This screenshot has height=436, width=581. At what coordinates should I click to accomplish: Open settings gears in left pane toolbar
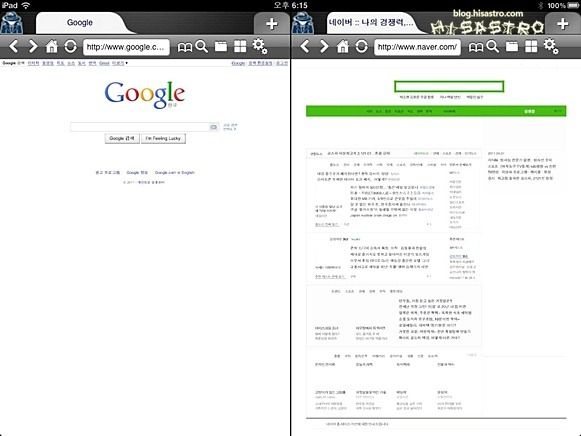260,46
